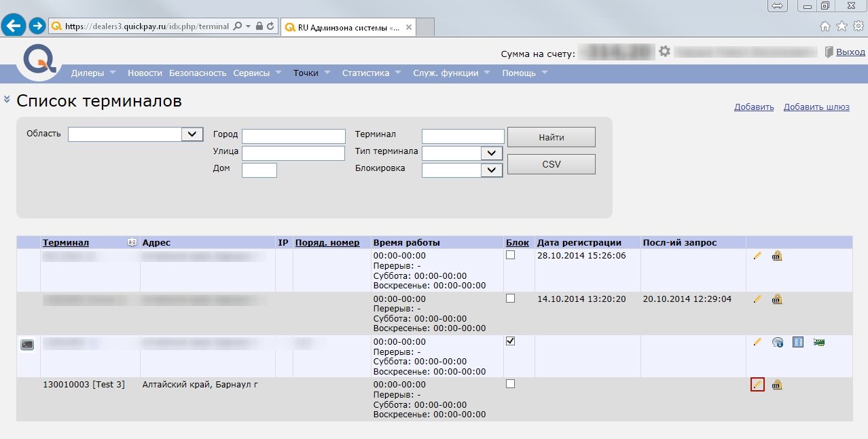Check the Блок checkbox in the first row
The image size is (868, 439).
(x=511, y=255)
